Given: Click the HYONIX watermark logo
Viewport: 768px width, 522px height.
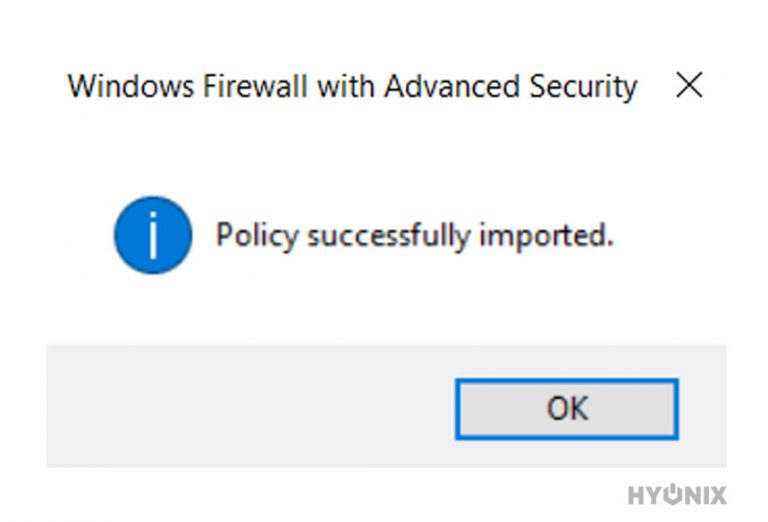Looking at the screenshot, I should point(677,494).
